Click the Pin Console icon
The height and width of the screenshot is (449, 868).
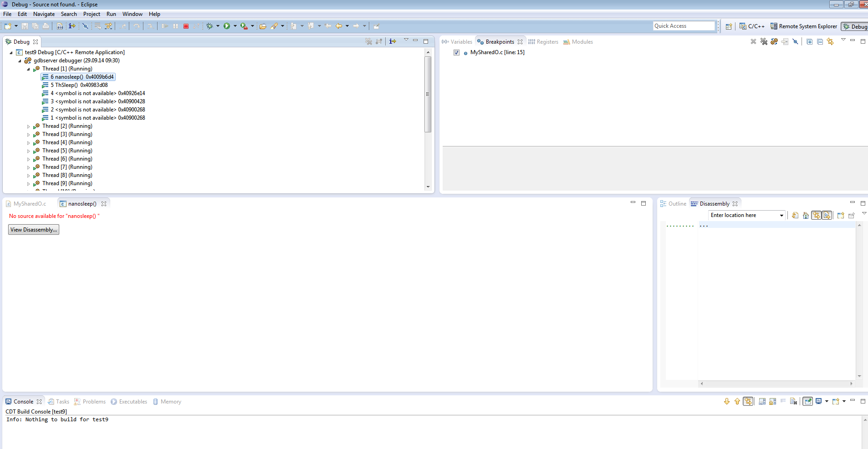[807, 401]
